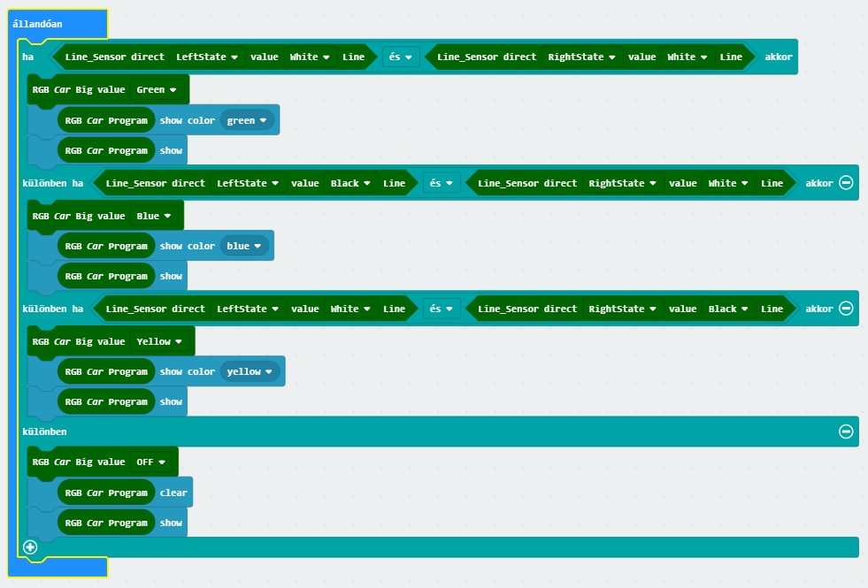This screenshot has height=588, width=868.
Task: Remove the final különben branch with minus icon
Action: [x=845, y=431]
